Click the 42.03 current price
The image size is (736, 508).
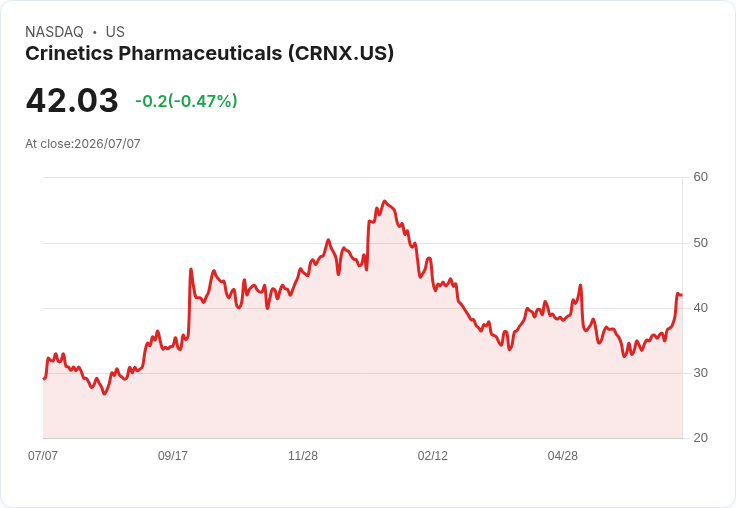pos(72,100)
